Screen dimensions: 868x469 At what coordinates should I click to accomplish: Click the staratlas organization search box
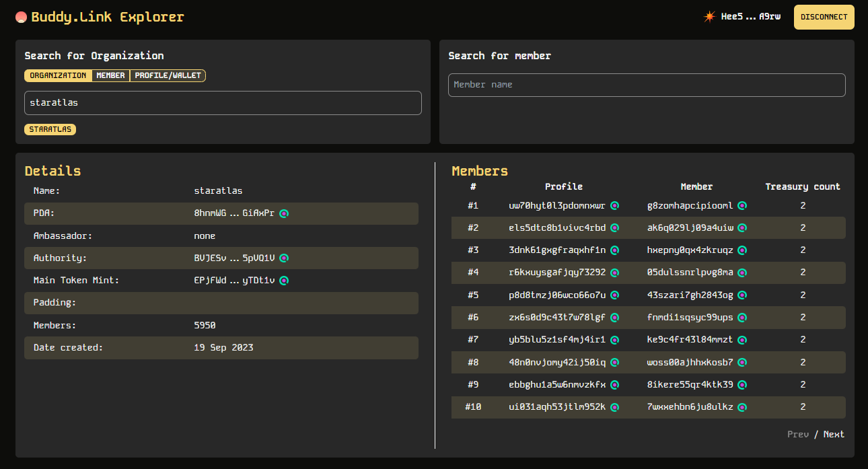pos(223,103)
